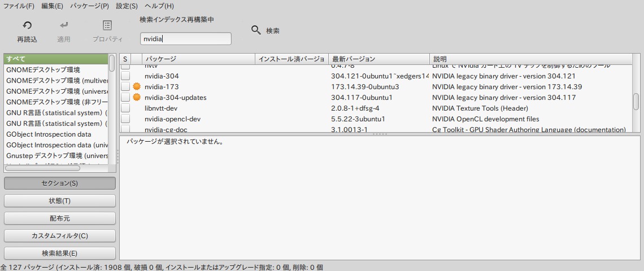Select the nvidia-304 package row
Image resolution: width=644 pixels, height=271 pixels.
(376, 76)
